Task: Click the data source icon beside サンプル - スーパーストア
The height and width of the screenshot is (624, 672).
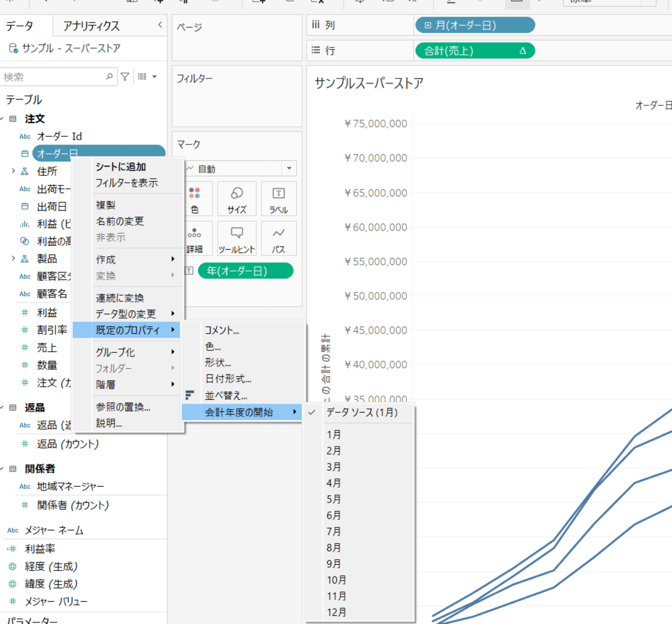Action: 13,48
